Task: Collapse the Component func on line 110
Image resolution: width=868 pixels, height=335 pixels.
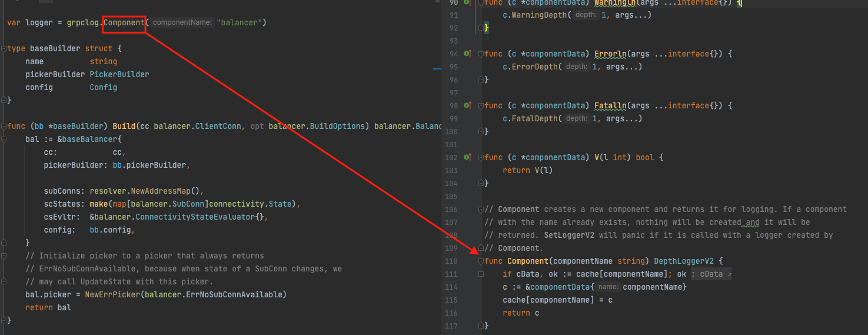Action: 481,261
